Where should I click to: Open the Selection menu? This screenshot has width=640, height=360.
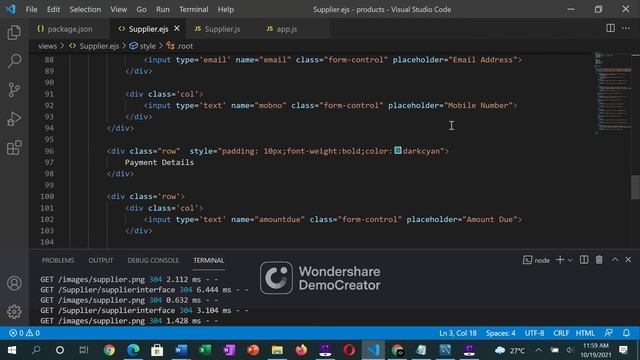pyautogui.click(x=85, y=9)
